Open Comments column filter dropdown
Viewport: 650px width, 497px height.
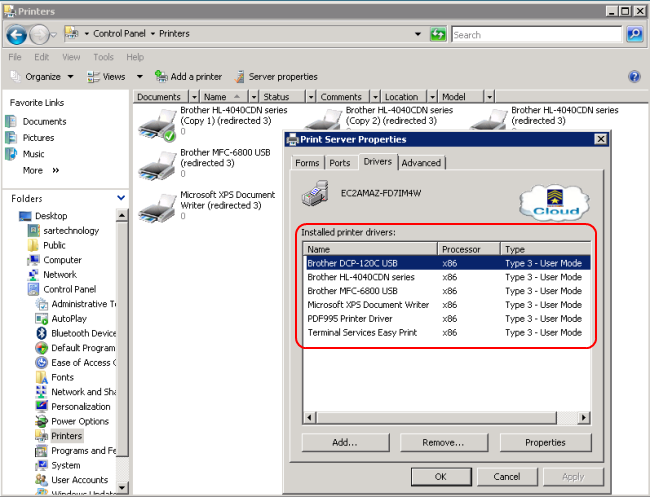(375, 97)
